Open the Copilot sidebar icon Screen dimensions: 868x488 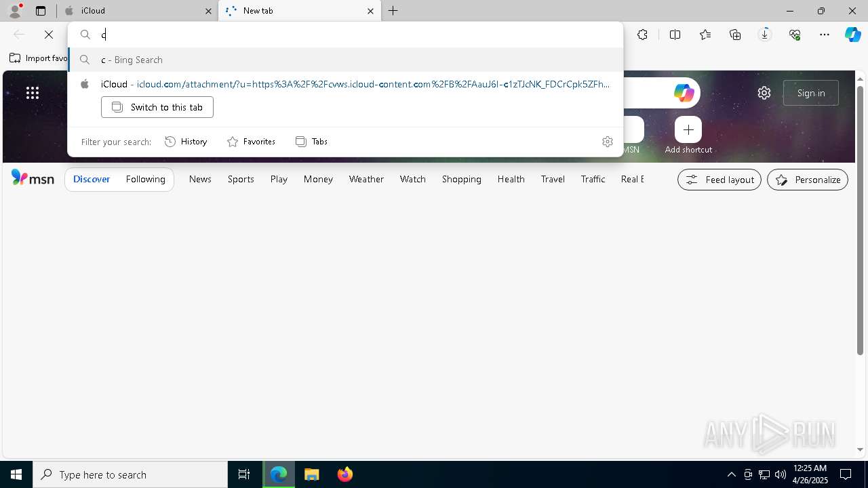[x=852, y=35]
